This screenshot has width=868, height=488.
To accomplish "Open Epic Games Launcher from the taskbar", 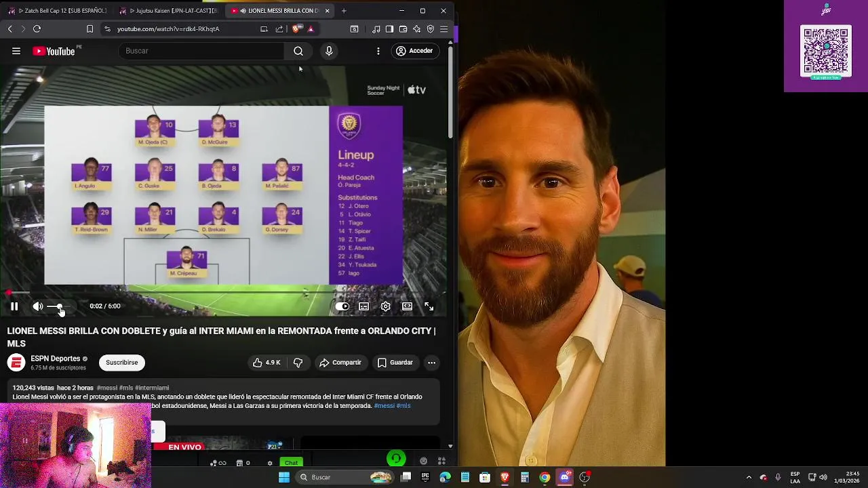I will point(425,477).
